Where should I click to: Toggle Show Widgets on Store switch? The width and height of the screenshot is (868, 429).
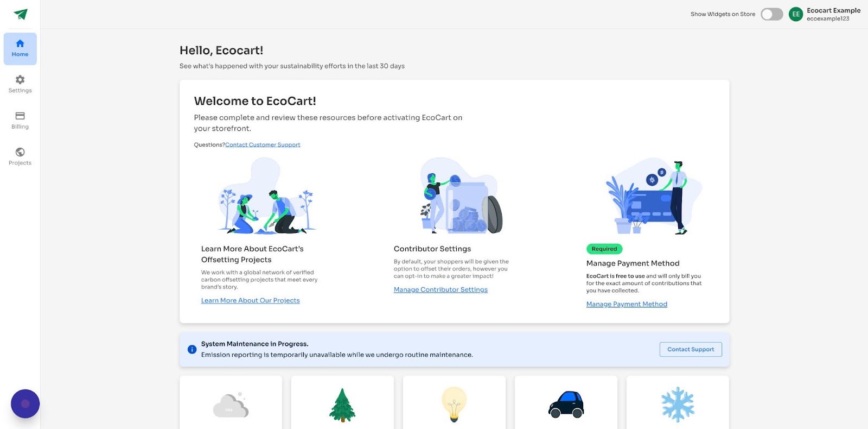coord(771,14)
